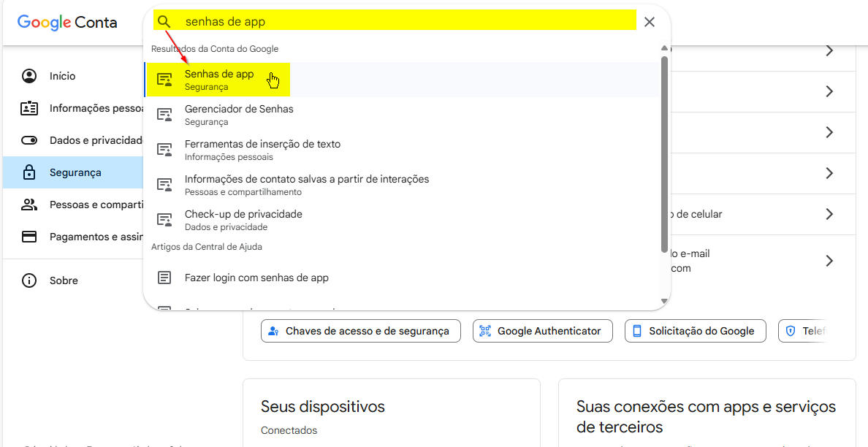This screenshot has width=868, height=447.
Task: Click the icon beside Check-up de privacidade
Action: point(164,220)
